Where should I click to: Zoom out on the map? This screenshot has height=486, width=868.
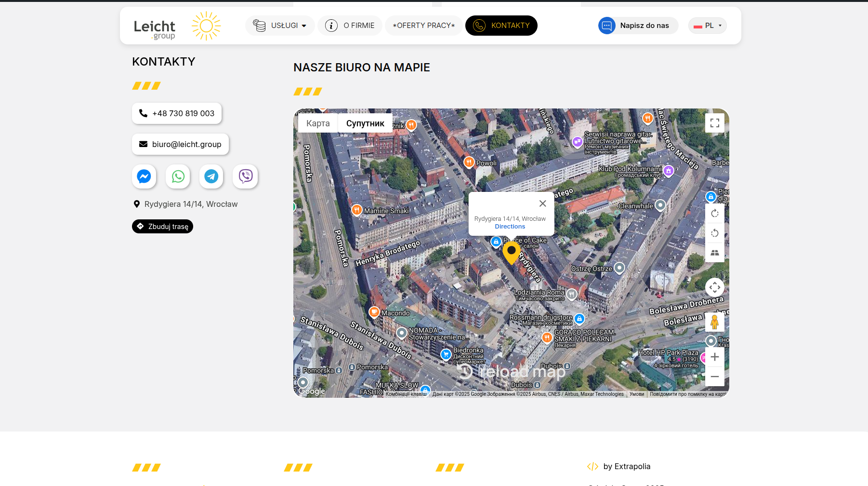[714, 377]
